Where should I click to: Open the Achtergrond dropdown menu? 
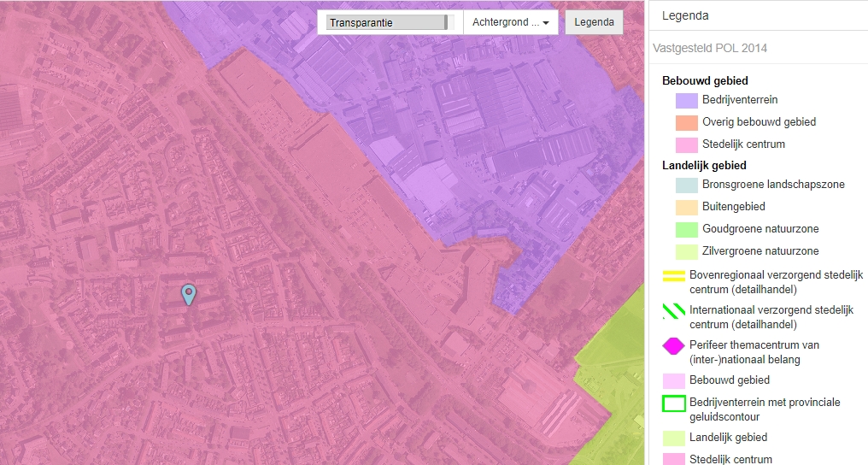(x=510, y=23)
